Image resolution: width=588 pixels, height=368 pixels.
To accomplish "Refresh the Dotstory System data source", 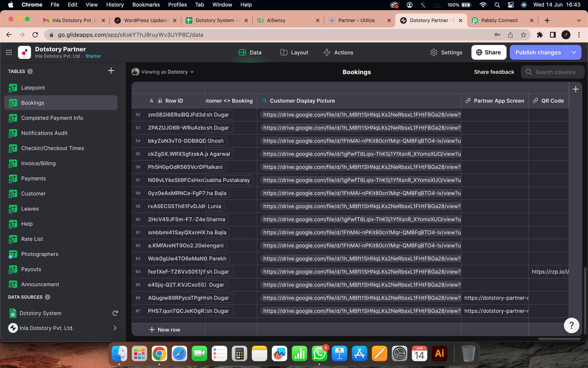I will click(115, 313).
